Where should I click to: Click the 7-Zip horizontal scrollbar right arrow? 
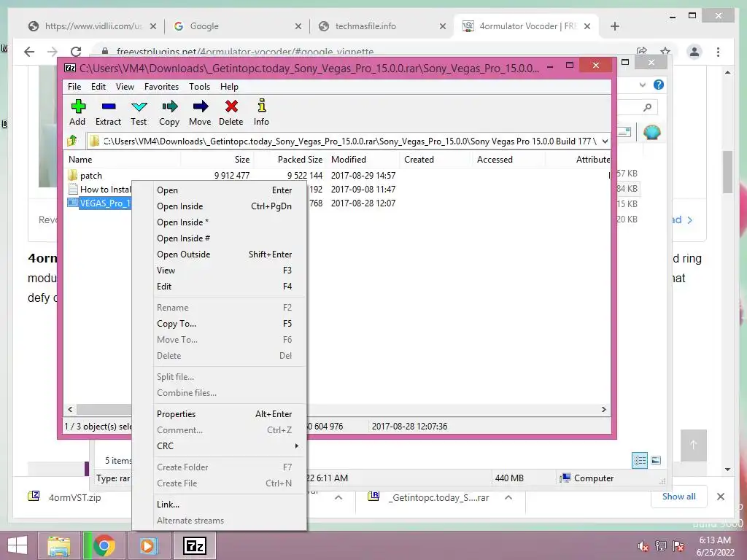click(x=603, y=410)
